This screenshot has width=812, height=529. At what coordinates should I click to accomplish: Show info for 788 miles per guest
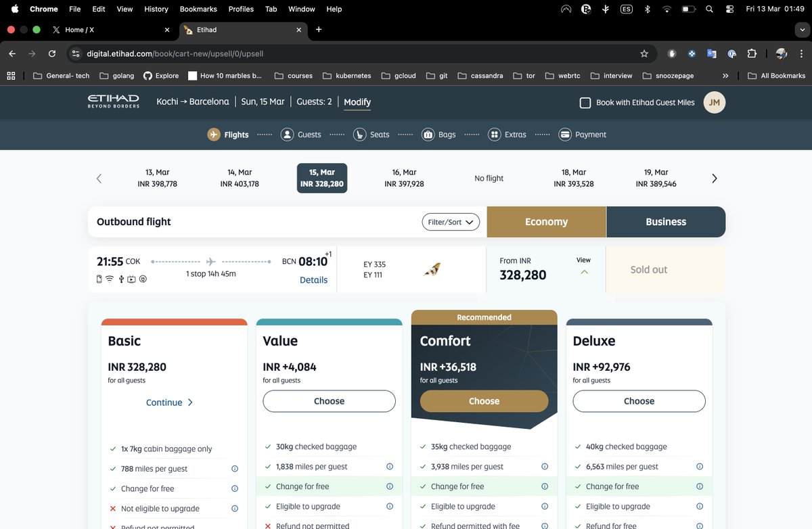coord(235,469)
